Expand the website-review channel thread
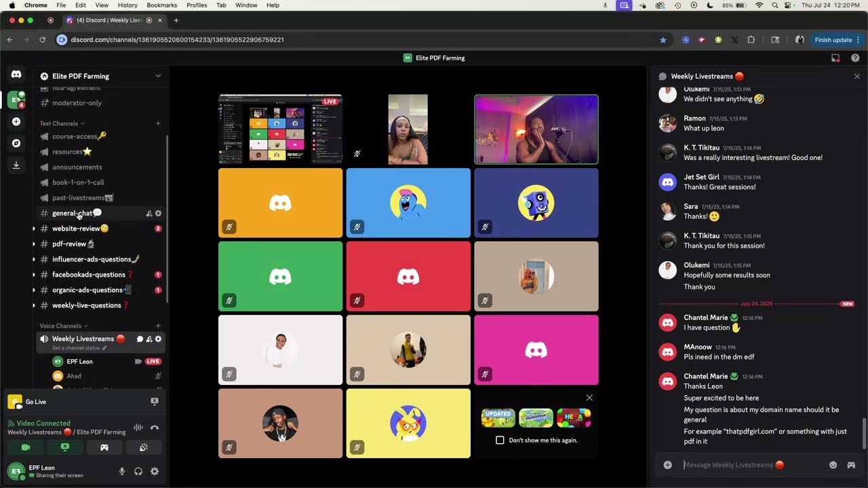This screenshot has width=868, height=488. (33, 228)
